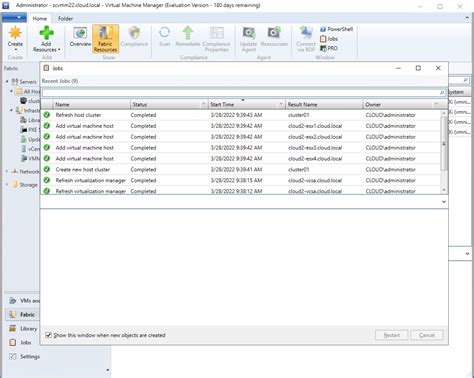Toggle Show this window when new objects created
The width and height of the screenshot is (474, 378).
(48, 335)
